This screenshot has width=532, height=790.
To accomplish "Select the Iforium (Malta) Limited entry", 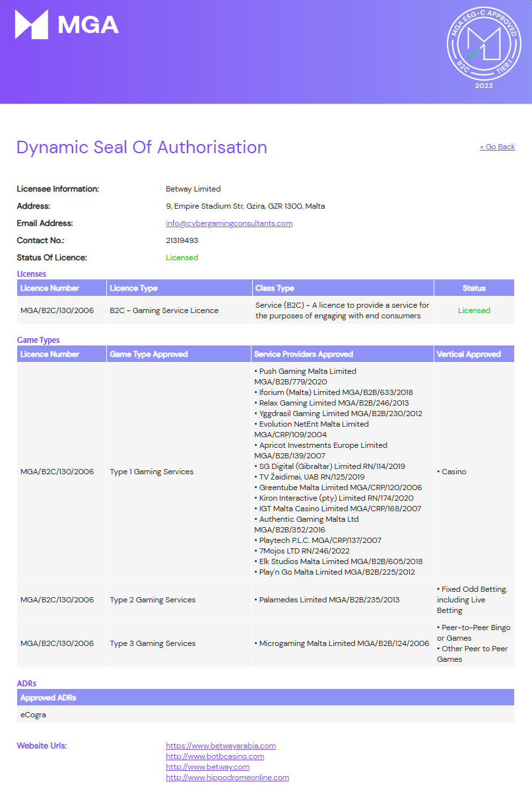I will tap(334, 392).
